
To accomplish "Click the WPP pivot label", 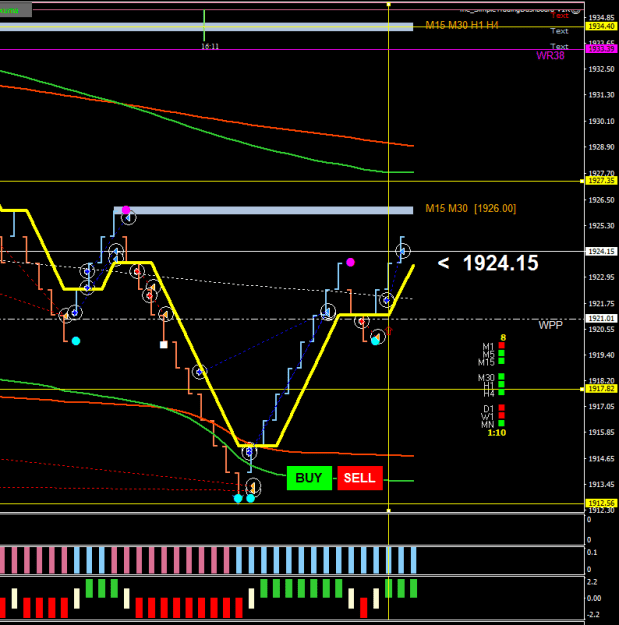I will click(550, 325).
